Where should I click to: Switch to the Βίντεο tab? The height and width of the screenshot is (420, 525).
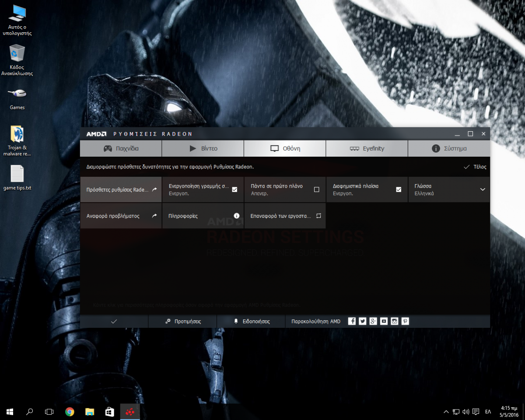point(203,148)
